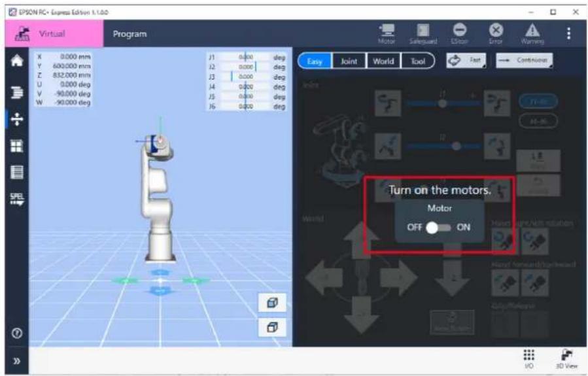Switch to the Tool jog tab
588x376 pixels.
click(418, 61)
